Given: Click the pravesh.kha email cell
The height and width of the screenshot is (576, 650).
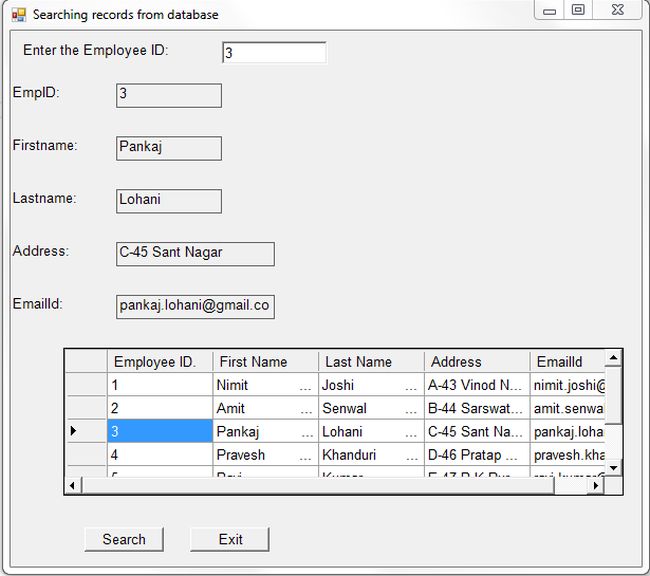Looking at the screenshot, I should 567,454.
